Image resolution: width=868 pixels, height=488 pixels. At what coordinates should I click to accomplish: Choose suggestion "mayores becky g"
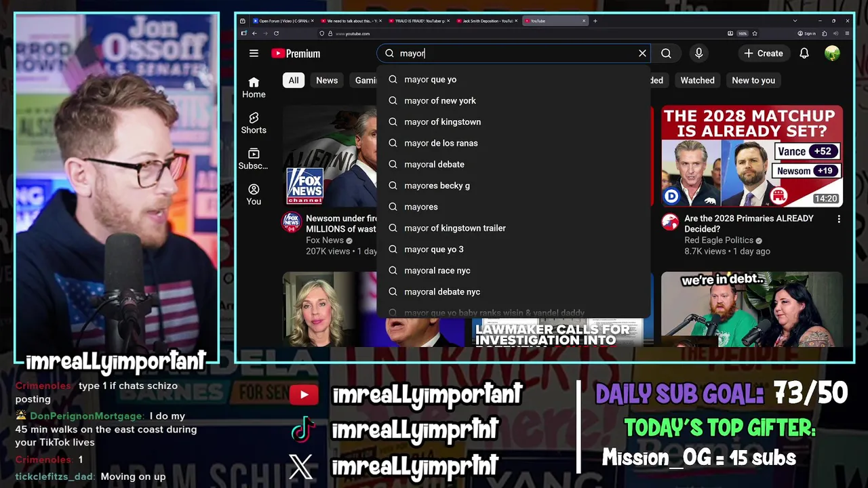pyautogui.click(x=513, y=186)
